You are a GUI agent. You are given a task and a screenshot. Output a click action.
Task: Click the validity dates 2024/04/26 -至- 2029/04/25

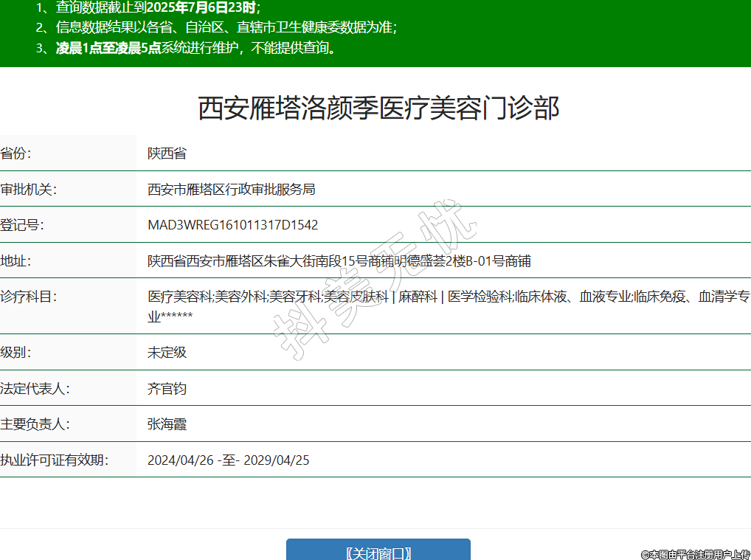pyautogui.click(x=228, y=460)
